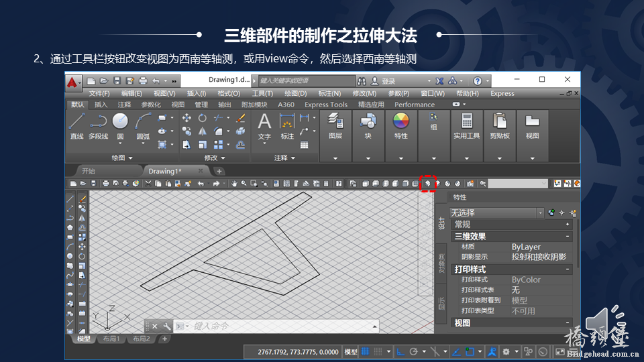Click the command line input field
644x362 pixels.
coord(276,326)
